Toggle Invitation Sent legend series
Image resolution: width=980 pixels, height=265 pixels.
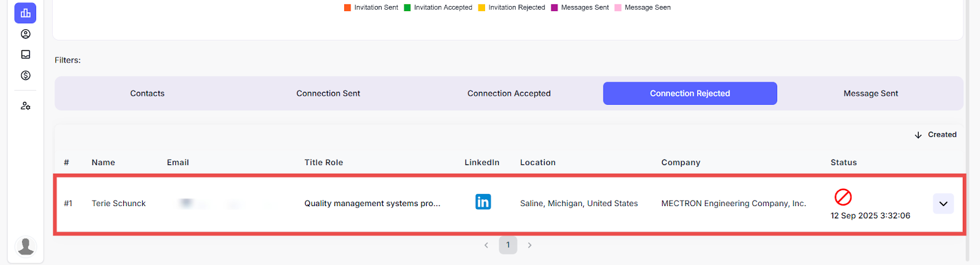371,7
